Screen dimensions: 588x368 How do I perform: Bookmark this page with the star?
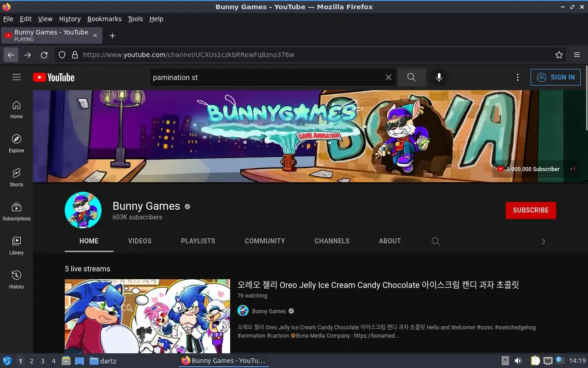click(559, 55)
